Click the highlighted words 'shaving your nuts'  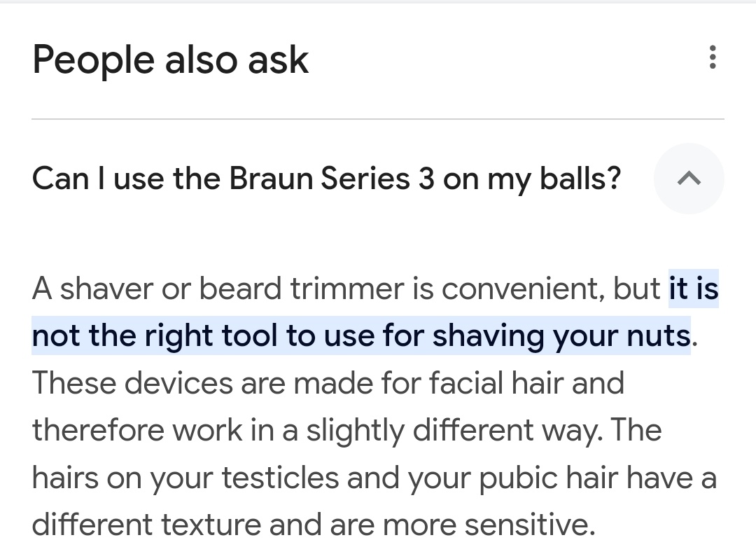point(561,335)
